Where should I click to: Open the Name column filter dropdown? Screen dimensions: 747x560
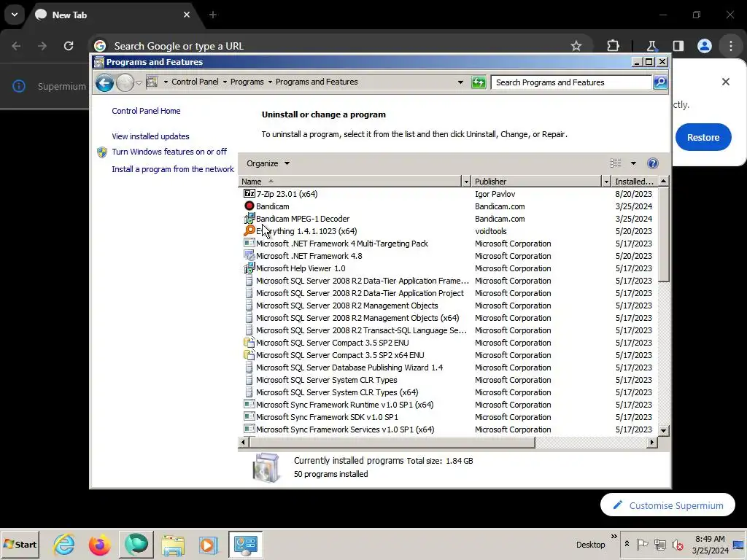466,182
